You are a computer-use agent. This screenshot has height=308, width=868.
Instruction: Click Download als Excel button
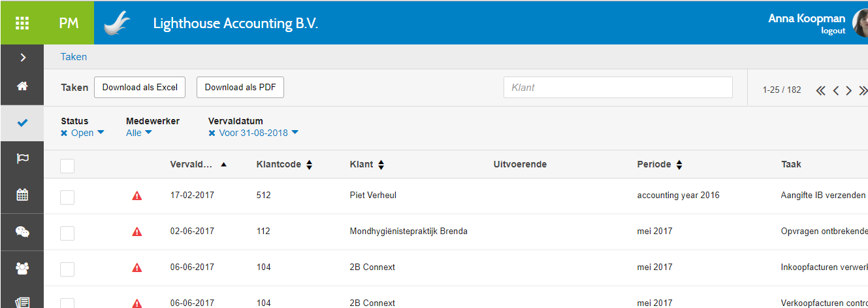(x=140, y=88)
